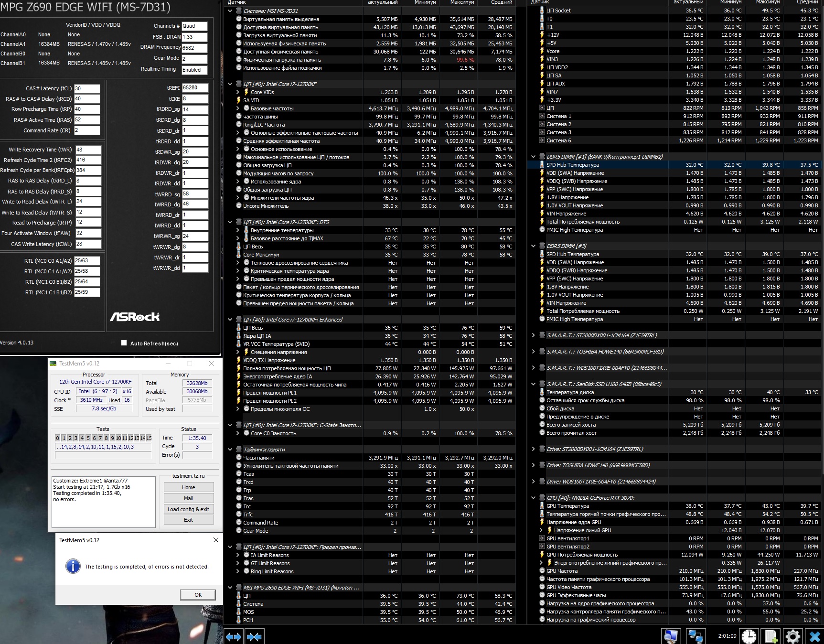Click the disk icon of S.M.A.R.T. SanDisk SSD U100
Image resolution: width=824 pixels, height=644 pixels.
tap(542, 384)
